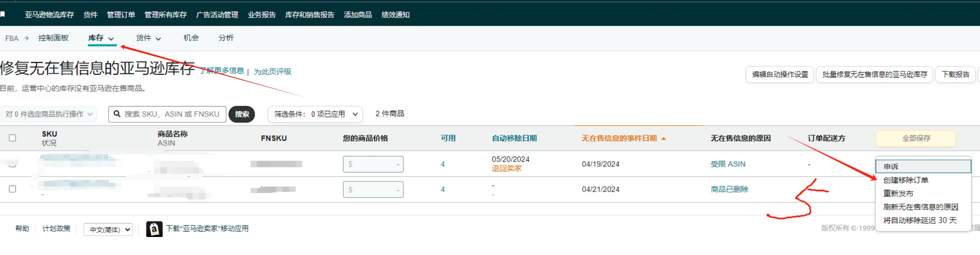Viewport: 980px width, 255px height.
Task: Sort by 无在售信息的事件日期 column header
Action: click(x=619, y=138)
